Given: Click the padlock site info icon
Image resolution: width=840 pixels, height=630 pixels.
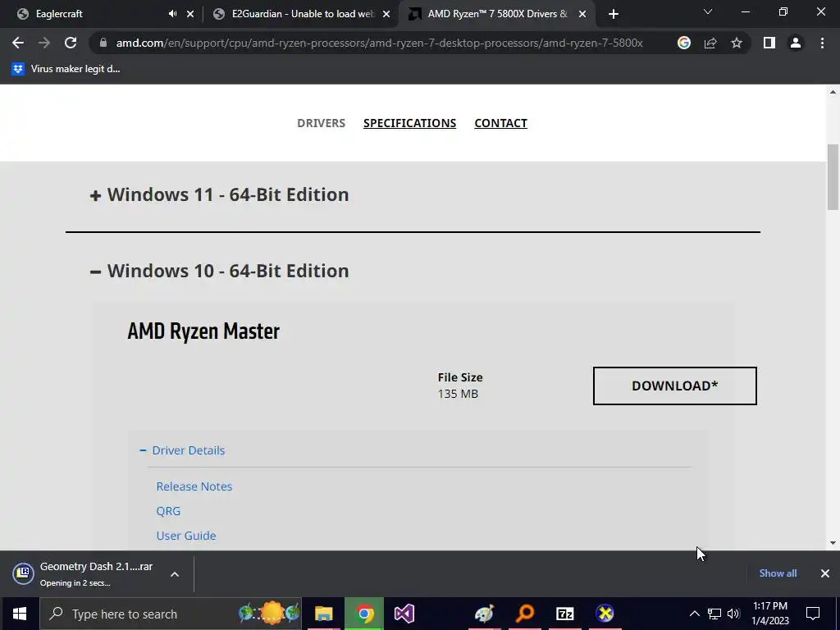Looking at the screenshot, I should [103, 43].
